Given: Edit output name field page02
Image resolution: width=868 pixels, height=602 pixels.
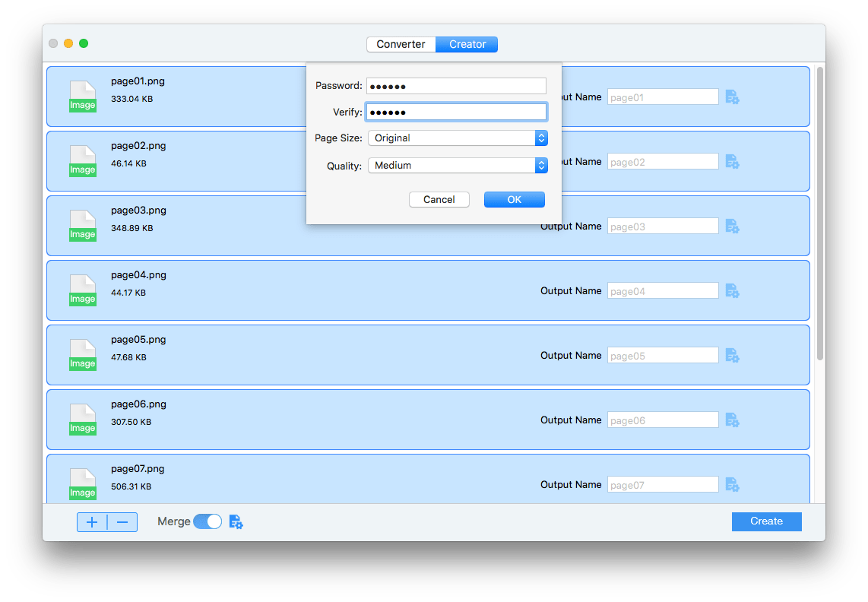Looking at the screenshot, I should (663, 162).
